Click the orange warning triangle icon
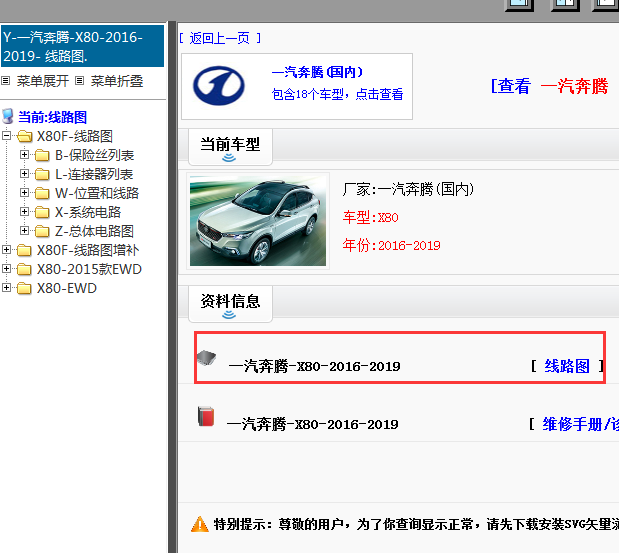The width and height of the screenshot is (619, 553). tap(200, 524)
